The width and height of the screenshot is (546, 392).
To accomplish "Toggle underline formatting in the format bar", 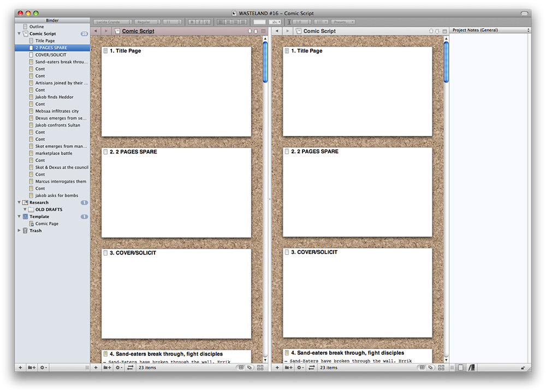I will pyautogui.click(x=206, y=22).
